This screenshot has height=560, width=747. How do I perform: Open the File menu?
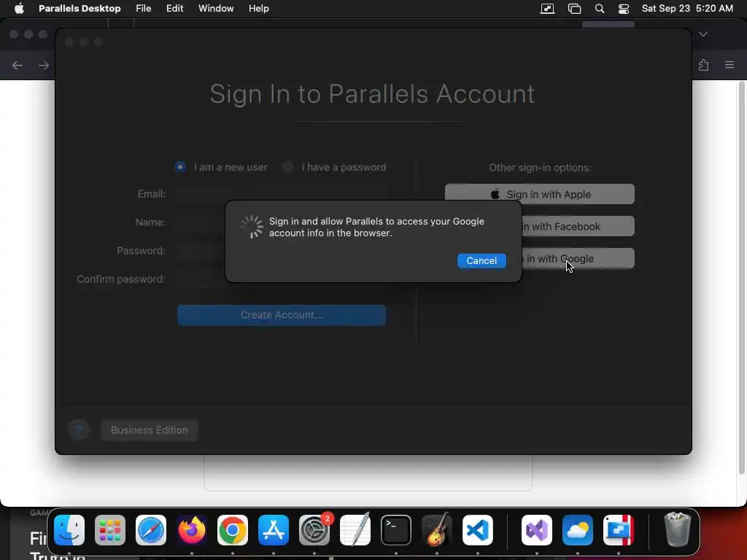(x=144, y=9)
